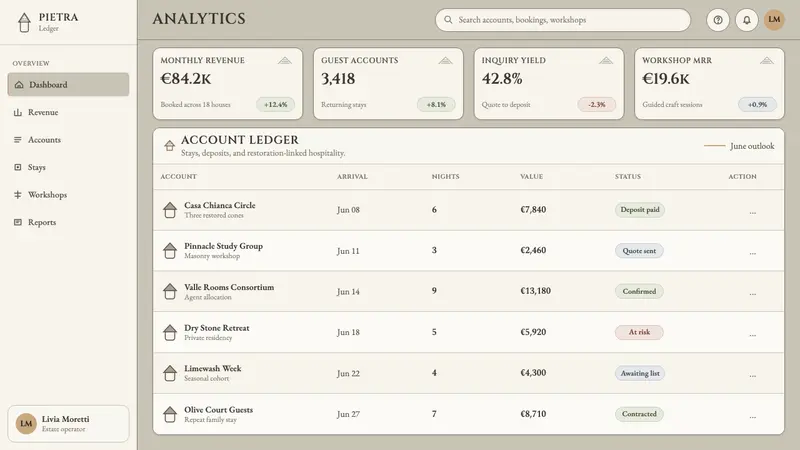Click the Awaiting list status badge
Image resolution: width=800 pixels, height=450 pixels.
point(640,373)
